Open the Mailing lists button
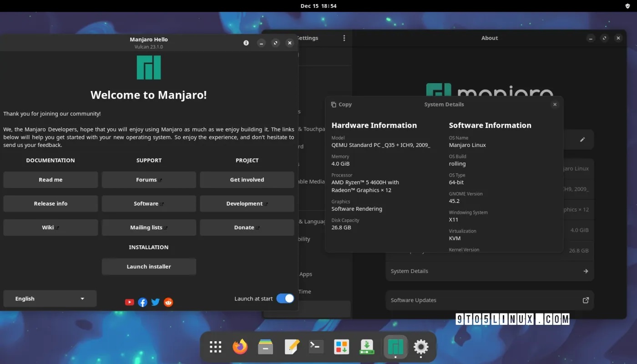Image resolution: width=637 pixels, height=364 pixels. click(149, 227)
